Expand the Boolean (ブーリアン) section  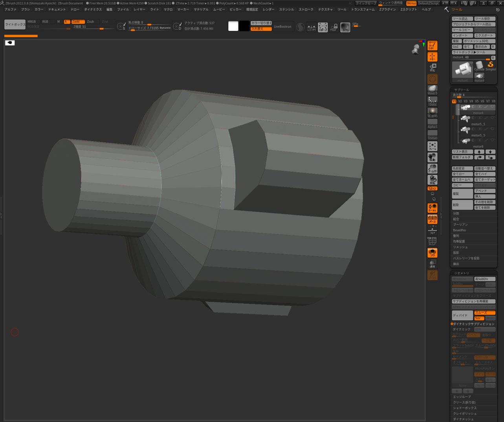[474, 225]
